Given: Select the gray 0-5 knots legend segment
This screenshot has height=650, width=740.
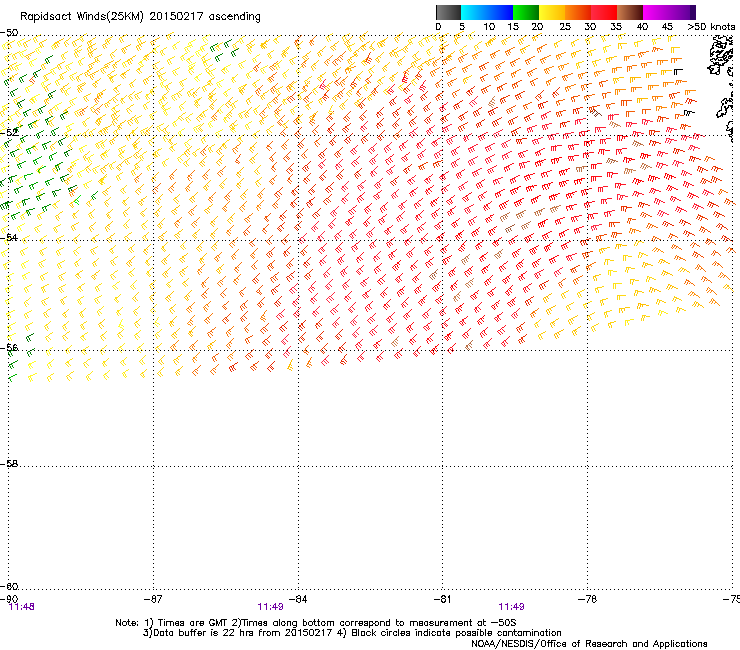Looking at the screenshot, I should click(x=448, y=12).
